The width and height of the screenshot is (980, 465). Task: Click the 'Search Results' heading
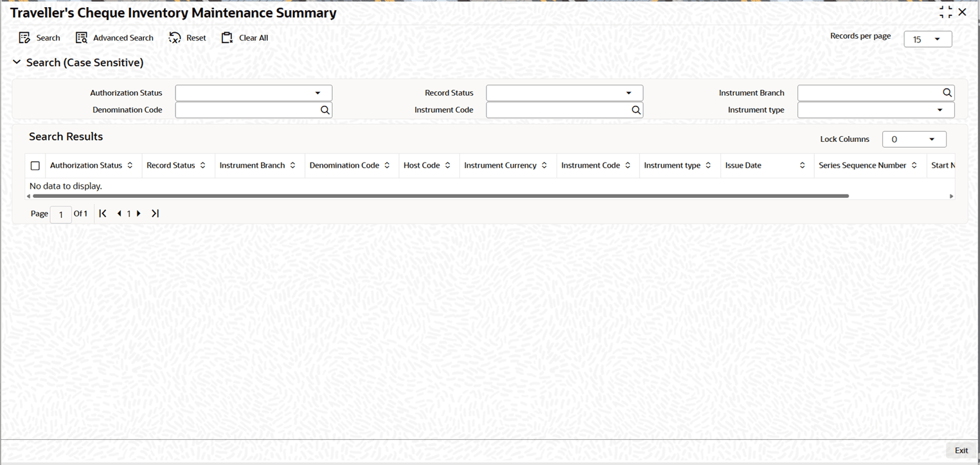(x=66, y=137)
